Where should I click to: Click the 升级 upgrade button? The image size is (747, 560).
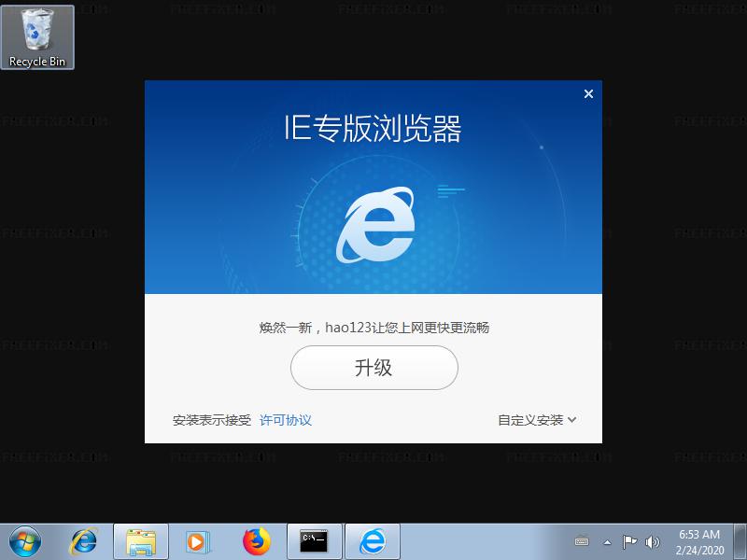(374, 368)
